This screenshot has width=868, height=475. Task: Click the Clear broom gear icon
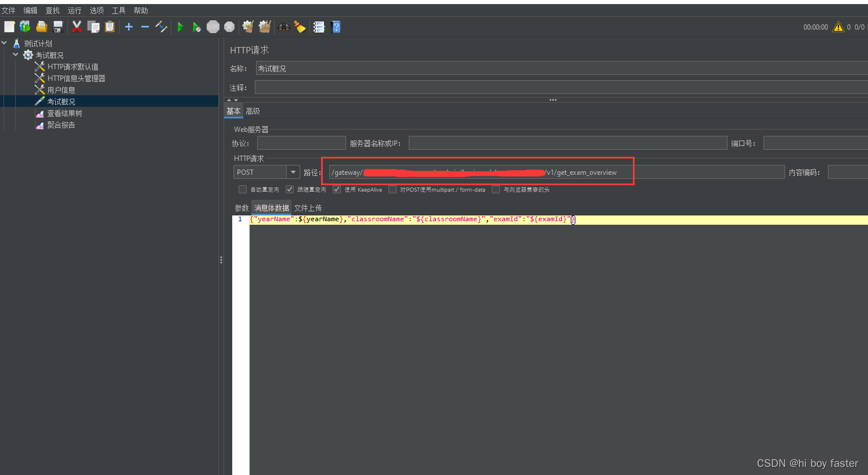pos(248,27)
